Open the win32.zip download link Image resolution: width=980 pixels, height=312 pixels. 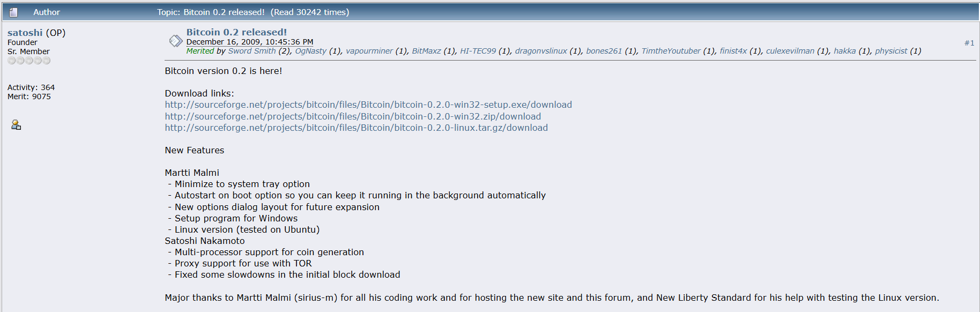[353, 116]
